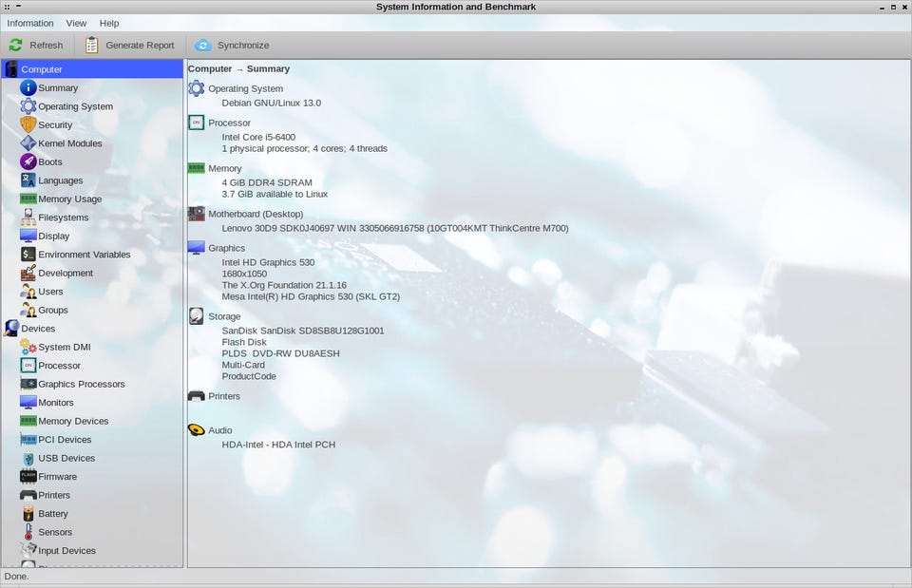Click the Synchronize cloud icon
This screenshot has height=588, width=912.
click(203, 45)
